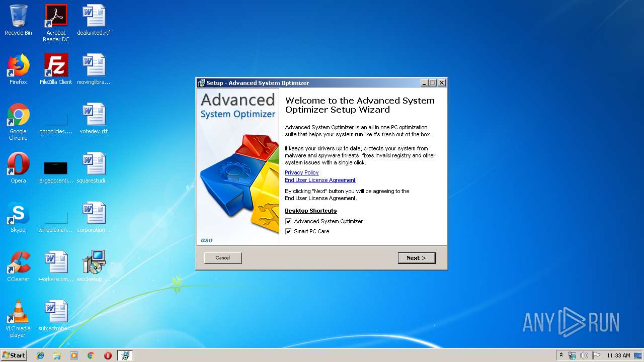Viewport: 644px width, 362px height.
Task: Open the CCleaner desktop shortcut
Action: 18,266
